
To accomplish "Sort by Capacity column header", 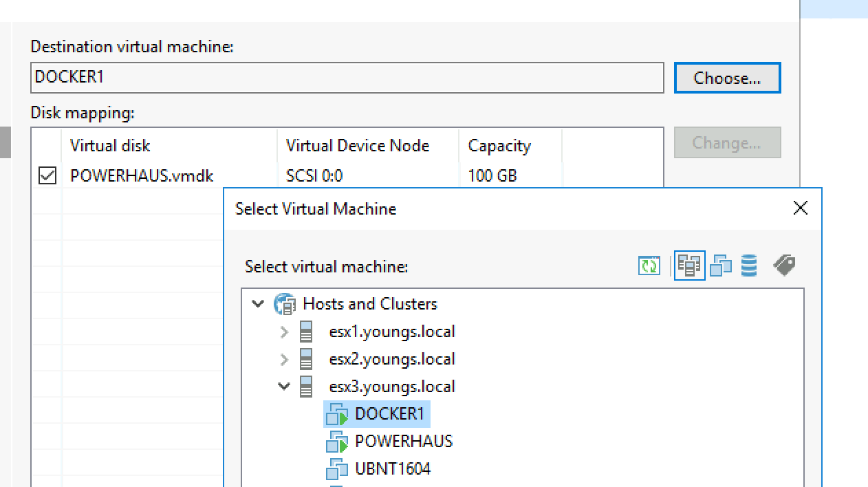I will coord(510,146).
